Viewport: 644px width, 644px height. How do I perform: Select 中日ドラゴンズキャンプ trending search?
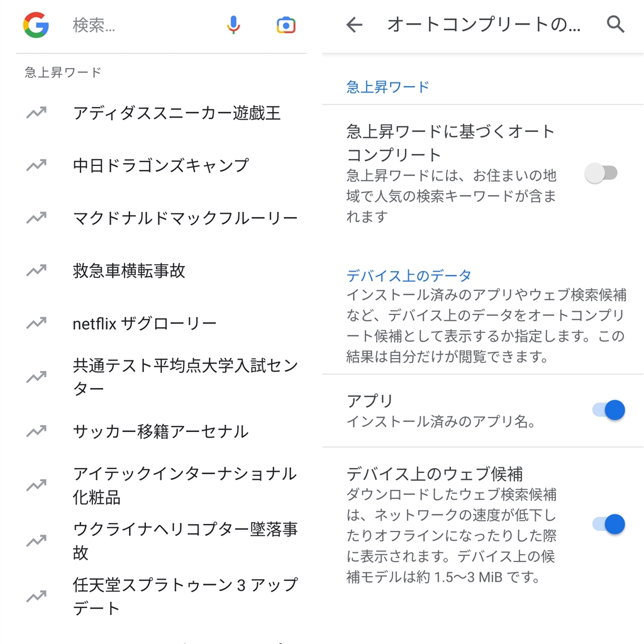161,165
